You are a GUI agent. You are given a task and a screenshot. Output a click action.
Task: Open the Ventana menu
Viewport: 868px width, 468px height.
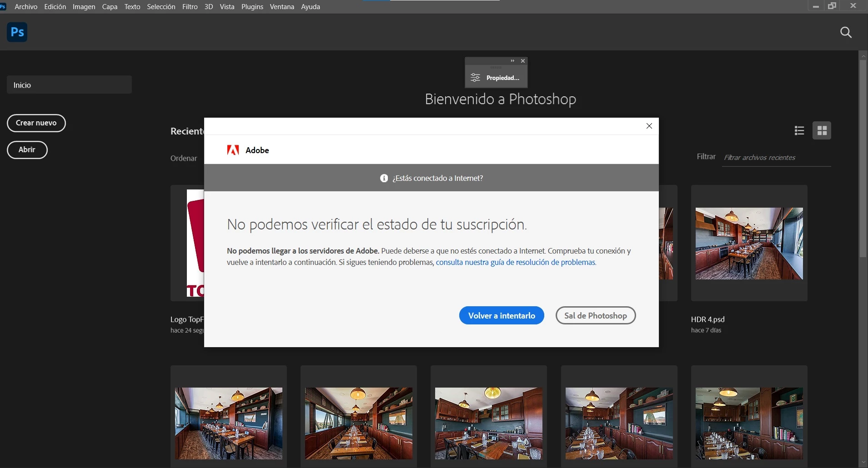282,7
